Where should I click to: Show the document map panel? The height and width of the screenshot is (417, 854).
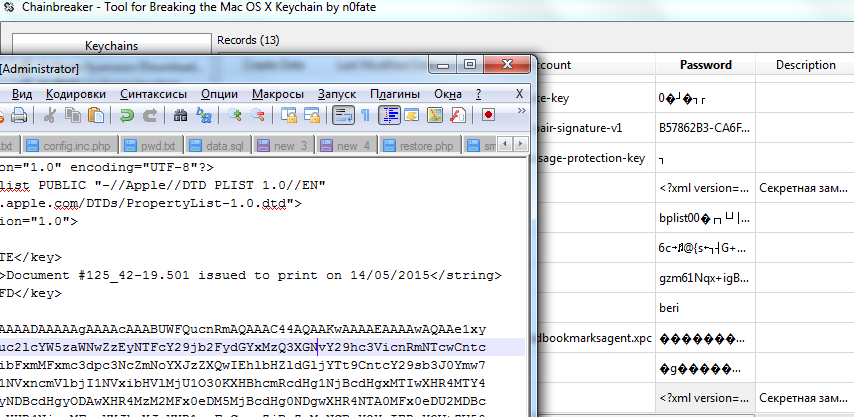(x=435, y=115)
